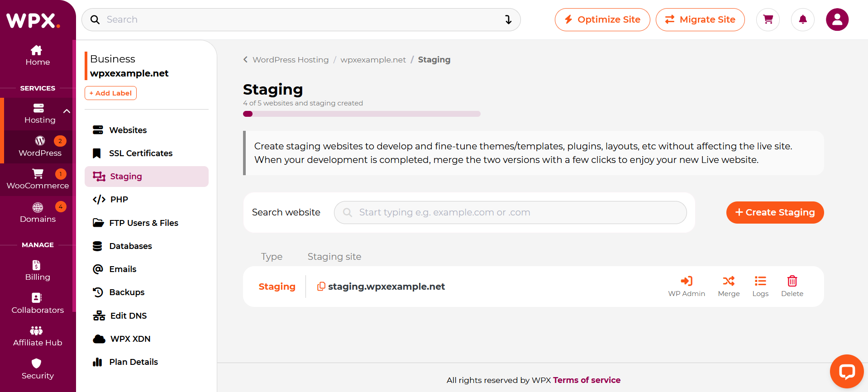This screenshot has width=868, height=392.
Task: Open Terms of service link
Action: click(x=587, y=380)
